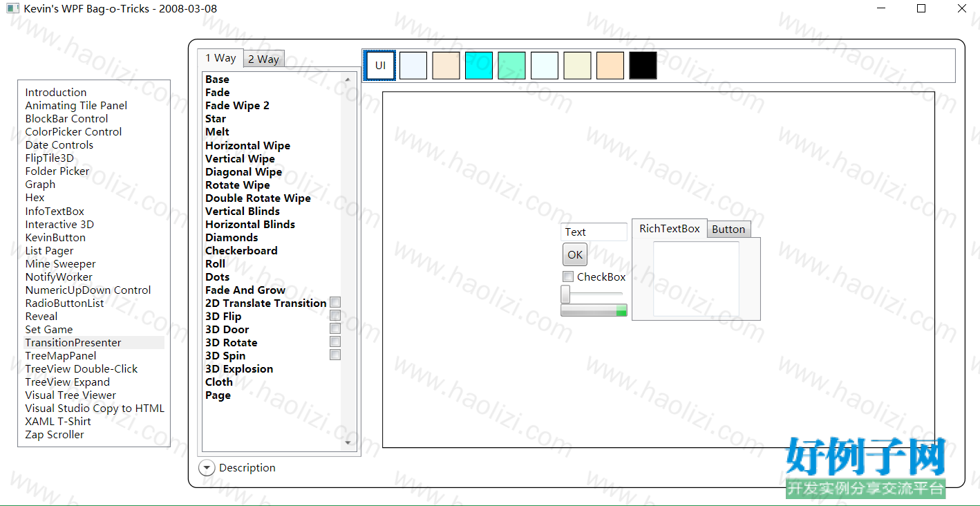Click the green progress bar

594,310
